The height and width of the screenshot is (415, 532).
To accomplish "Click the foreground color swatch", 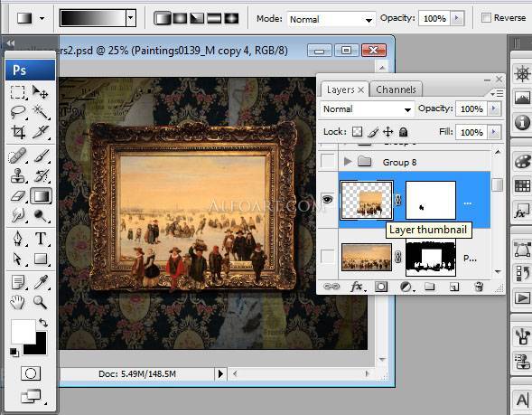I will pyautogui.click(x=23, y=331).
